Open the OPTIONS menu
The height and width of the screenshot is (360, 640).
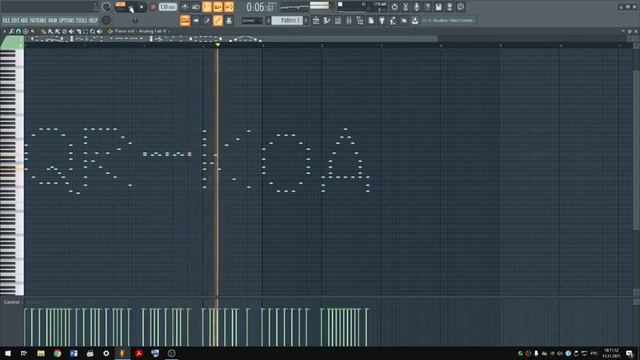(x=67, y=20)
